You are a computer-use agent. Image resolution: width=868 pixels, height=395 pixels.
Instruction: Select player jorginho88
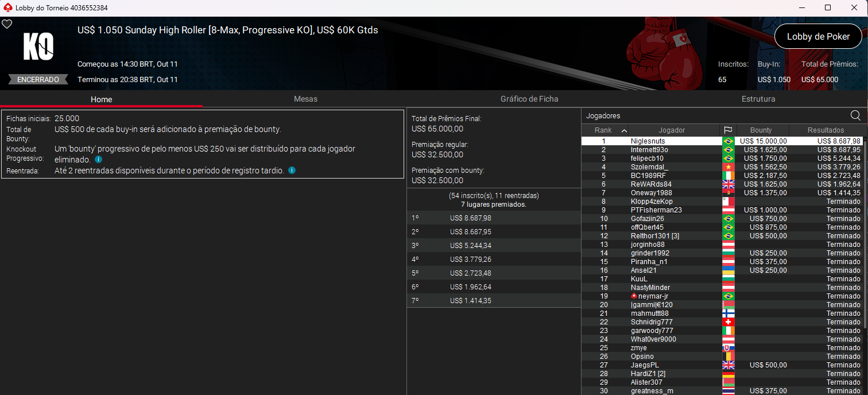(x=722, y=245)
